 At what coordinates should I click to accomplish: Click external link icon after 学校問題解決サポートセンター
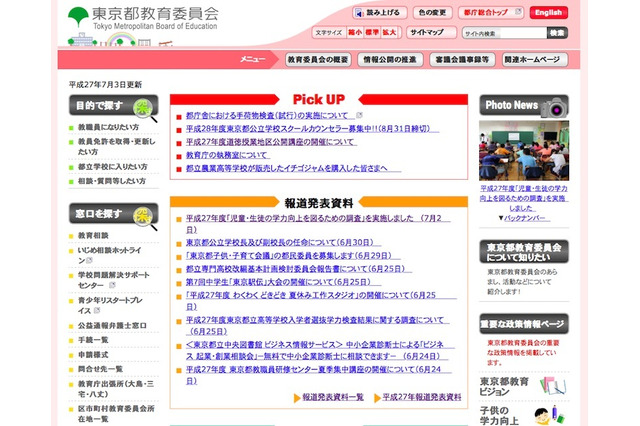click(112, 285)
